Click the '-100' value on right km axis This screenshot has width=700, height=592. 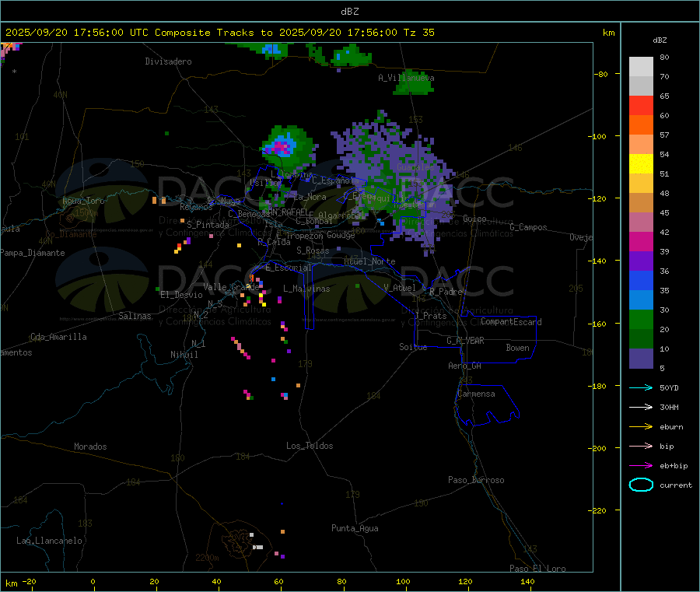(598, 136)
